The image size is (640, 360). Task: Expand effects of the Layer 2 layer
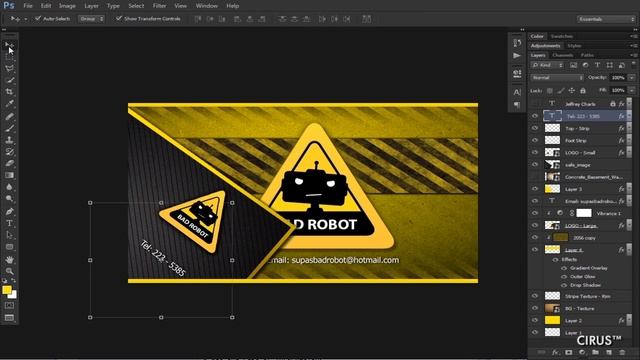[629, 320]
